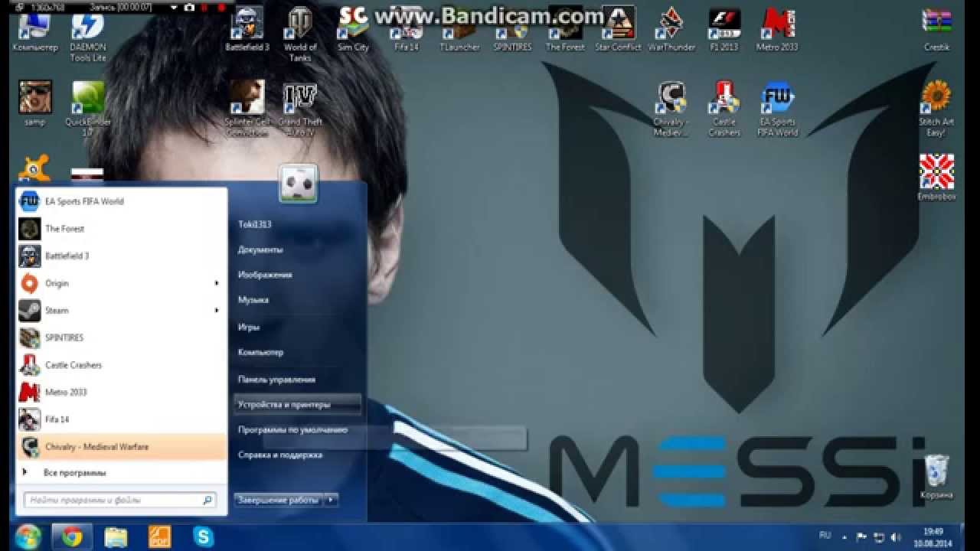Open F1 2013 desktop icon

pyautogui.click(x=724, y=29)
